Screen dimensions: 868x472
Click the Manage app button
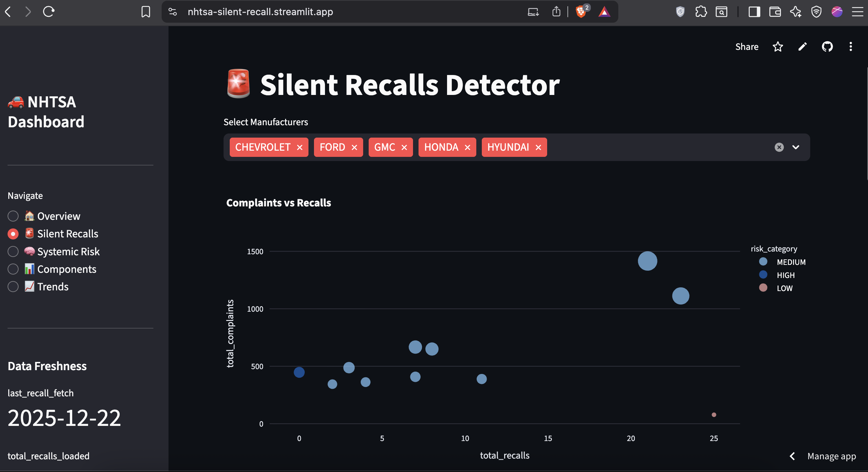point(831,456)
